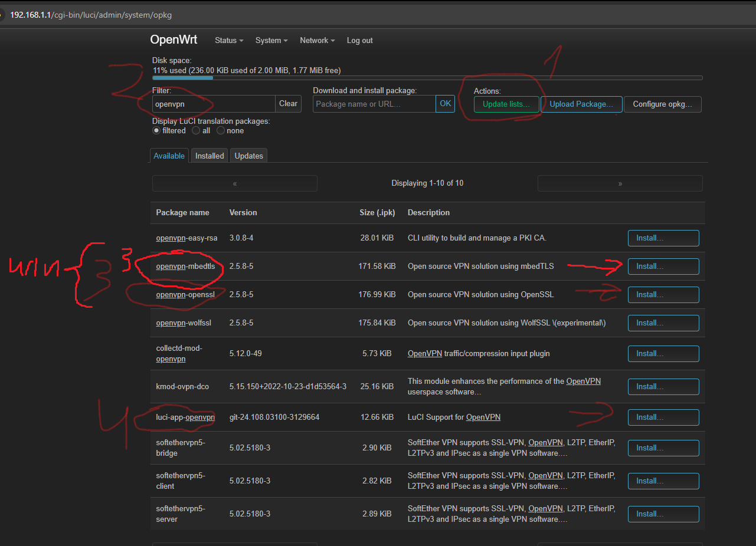
Task: Install the luci-app-openvpn package
Action: [x=663, y=417]
